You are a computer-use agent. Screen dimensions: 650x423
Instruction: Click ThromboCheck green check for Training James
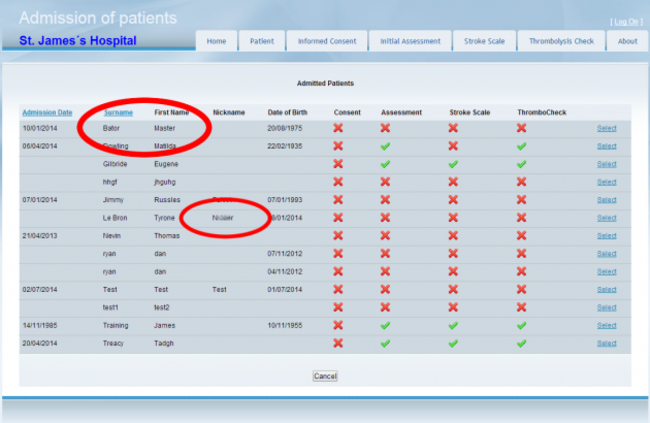(x=521, y=325)
